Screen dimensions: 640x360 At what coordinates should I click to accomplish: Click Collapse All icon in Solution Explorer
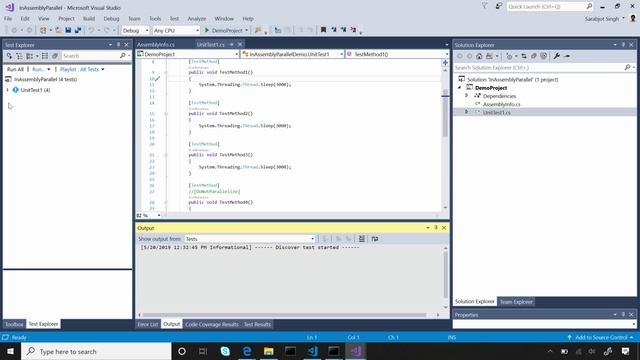pyautogui.click(x=533, y=56)
